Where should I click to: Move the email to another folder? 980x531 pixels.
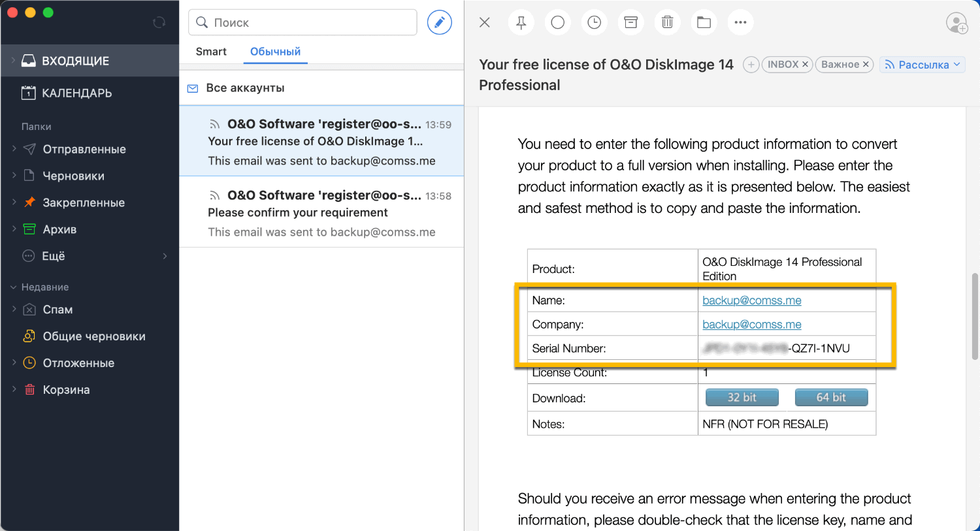point(704,22)
